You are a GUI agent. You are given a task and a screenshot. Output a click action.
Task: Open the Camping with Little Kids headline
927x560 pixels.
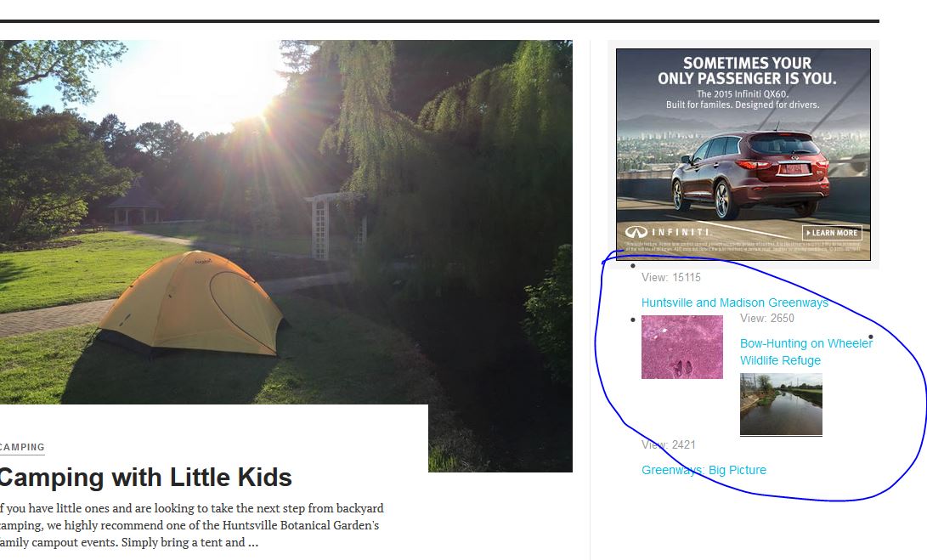pos(145,478)
